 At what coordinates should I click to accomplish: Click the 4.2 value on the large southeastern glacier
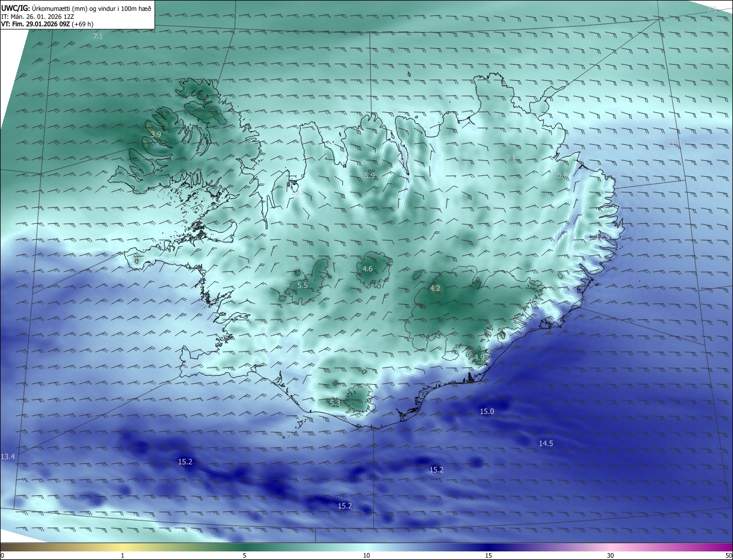point(435,289)
